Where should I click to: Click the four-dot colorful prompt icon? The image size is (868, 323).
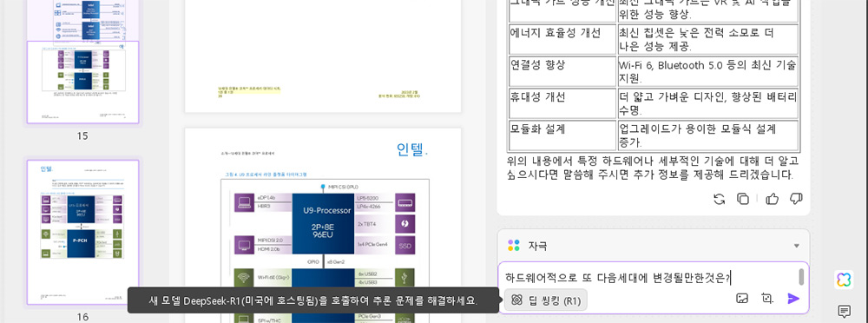click(x=514, y=246)
